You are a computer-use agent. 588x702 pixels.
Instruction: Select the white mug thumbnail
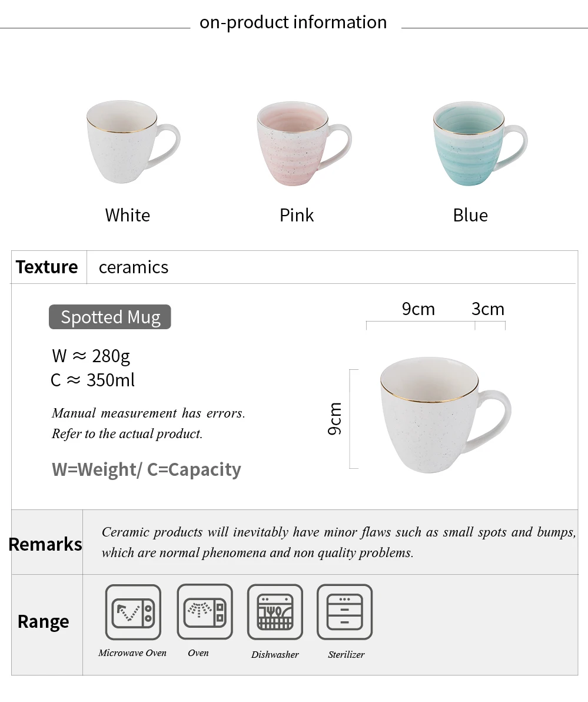133,141
